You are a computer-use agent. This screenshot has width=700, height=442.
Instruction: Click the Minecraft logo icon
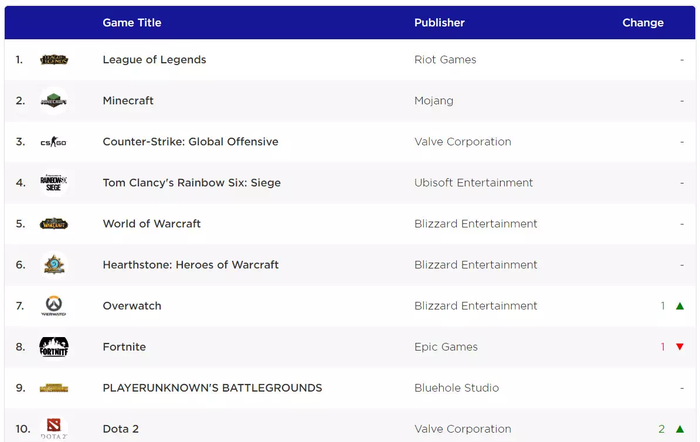click(54, 101)
